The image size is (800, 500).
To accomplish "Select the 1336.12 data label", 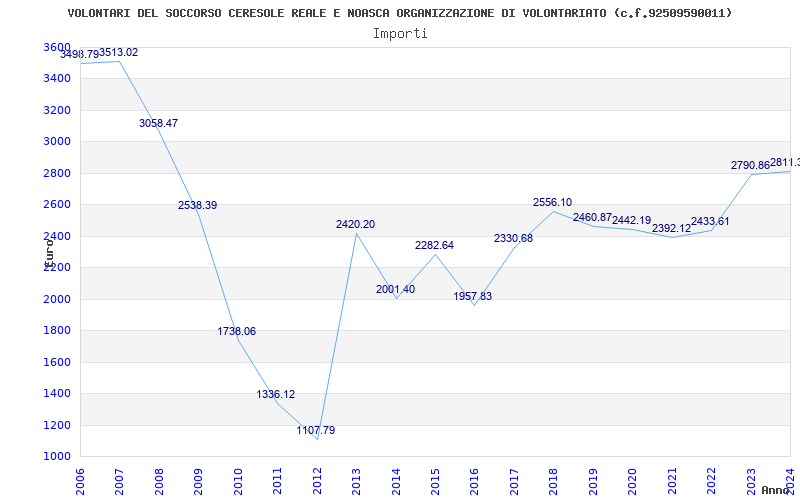I will tap(276, 395).
